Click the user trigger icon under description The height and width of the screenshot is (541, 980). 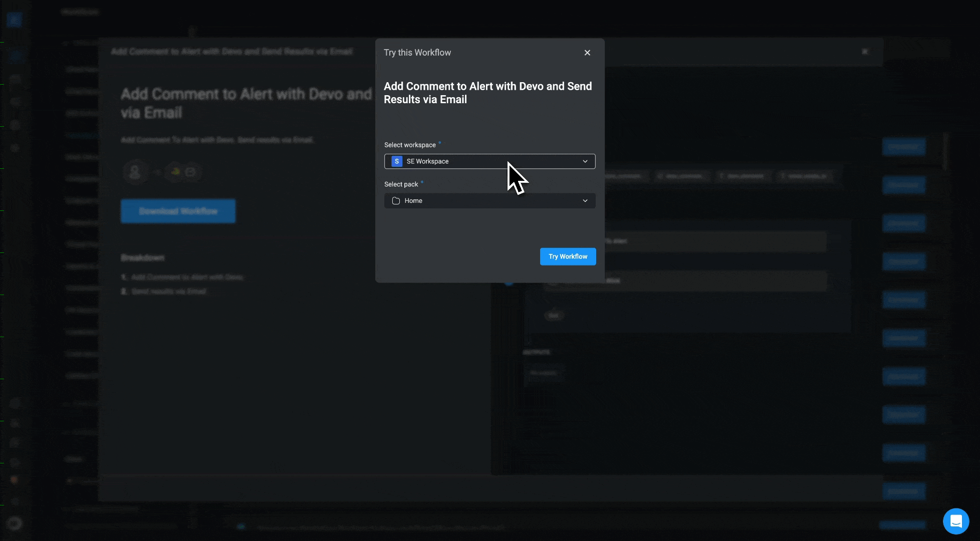tap(134, 172)
